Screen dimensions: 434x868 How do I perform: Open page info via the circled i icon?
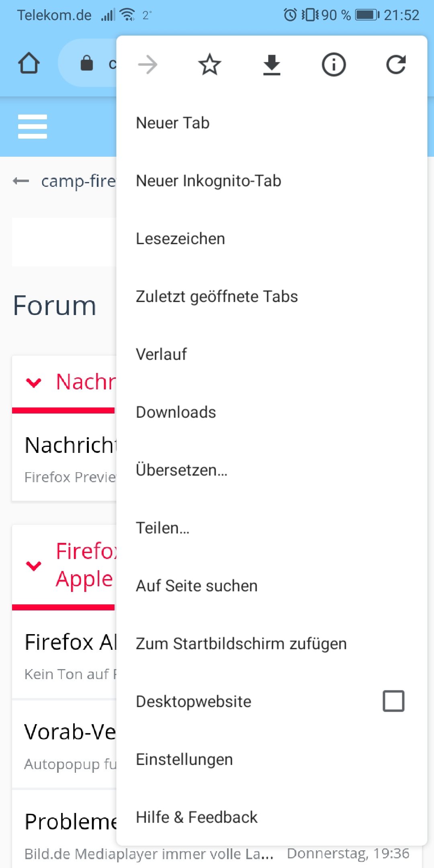pos(334,65)
